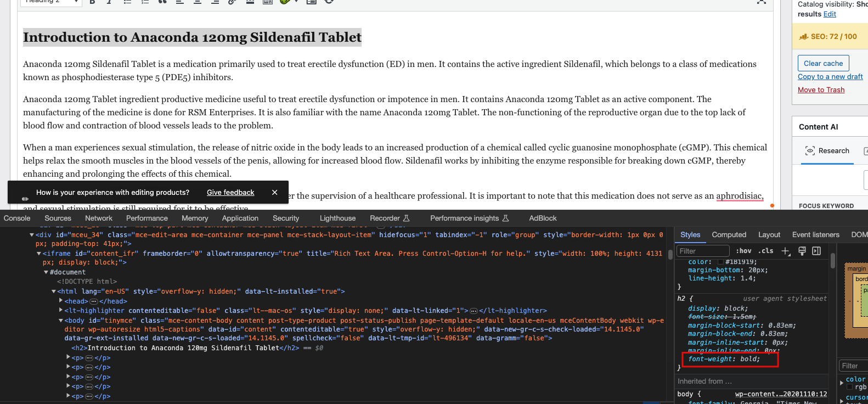
Task: Click the Move to Trash link
Action: 821,89
